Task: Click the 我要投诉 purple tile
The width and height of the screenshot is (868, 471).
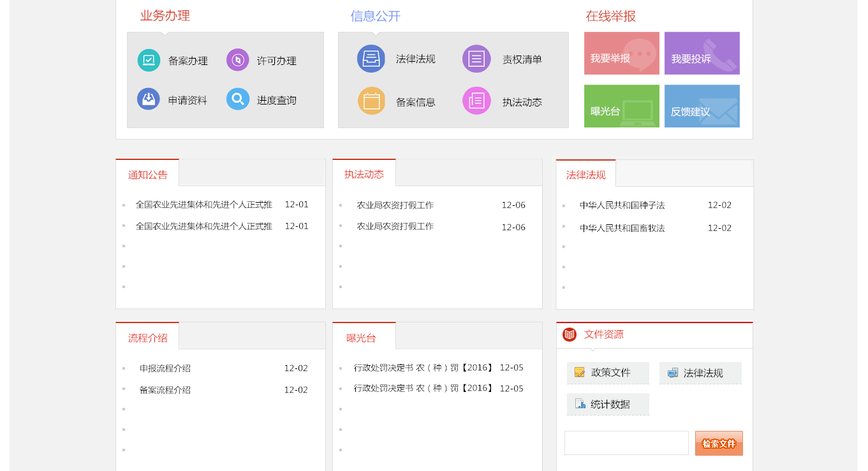Action: (x=702, y=54)
